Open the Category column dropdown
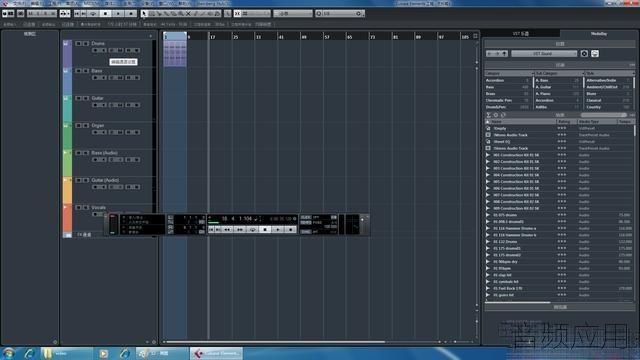The height and width of the screenshot is (360, 640). coord(533,73)
